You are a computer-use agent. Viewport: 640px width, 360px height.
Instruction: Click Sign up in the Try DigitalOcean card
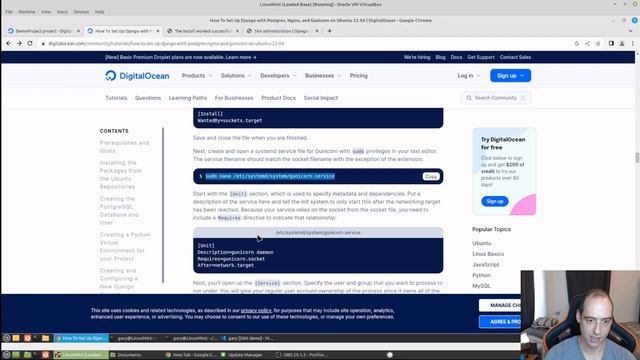coord(495,201)
